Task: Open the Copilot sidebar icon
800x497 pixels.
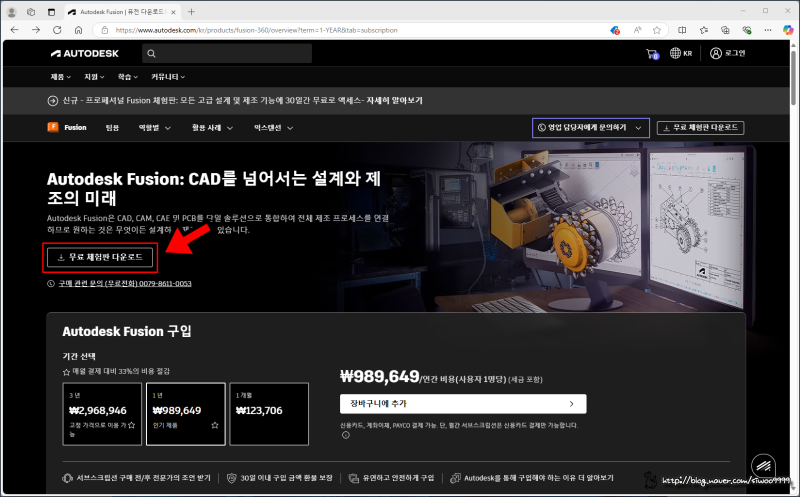Action: pyautogui.click(x=788, y=30)
